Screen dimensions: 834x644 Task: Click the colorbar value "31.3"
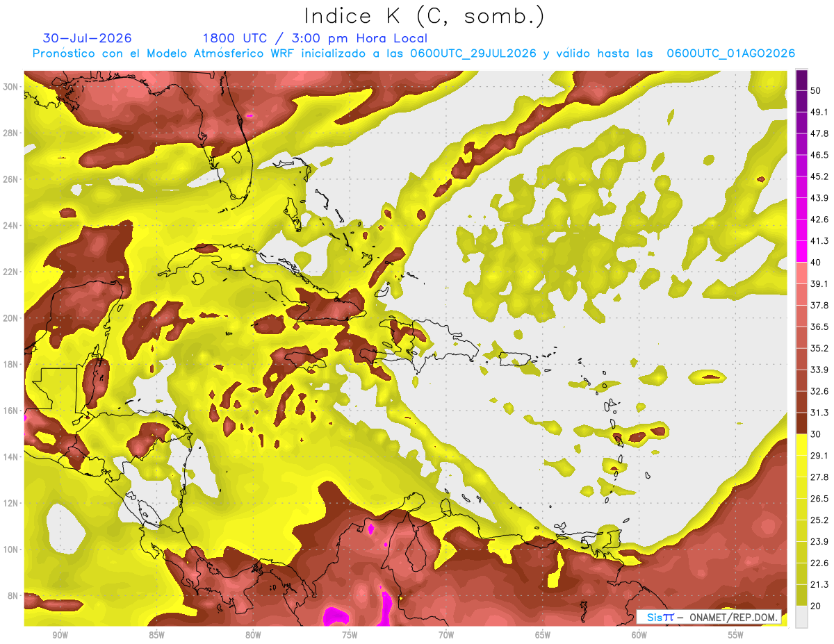(819, 413)
